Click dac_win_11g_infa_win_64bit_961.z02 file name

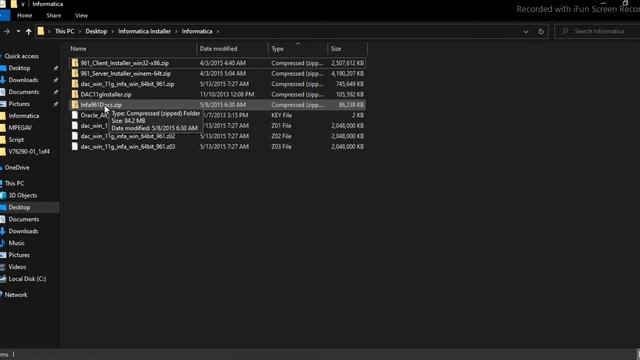[x=128, y=136]
